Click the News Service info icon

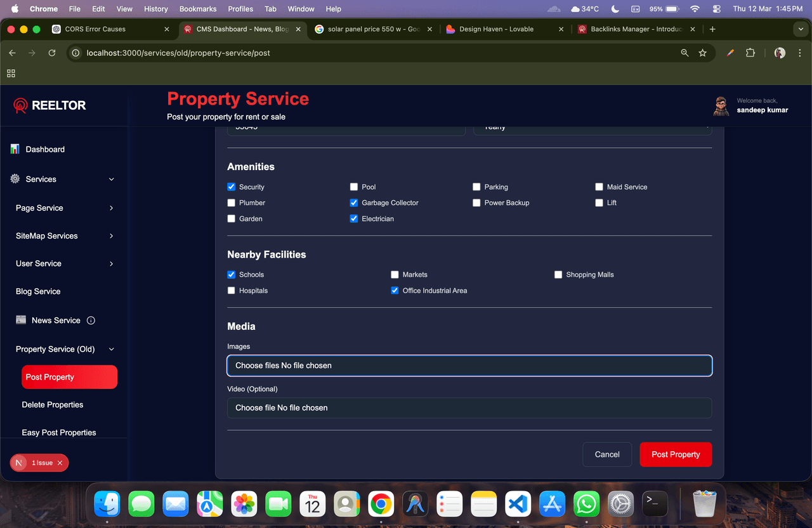91,320
